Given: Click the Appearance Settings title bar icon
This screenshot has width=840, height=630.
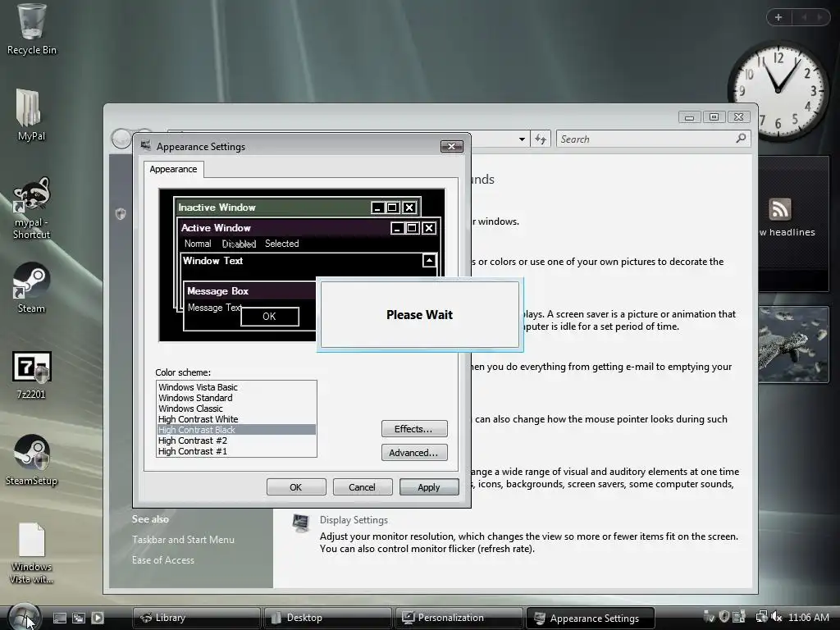Looking at the screenshot, I should click(x=145, y=146).
